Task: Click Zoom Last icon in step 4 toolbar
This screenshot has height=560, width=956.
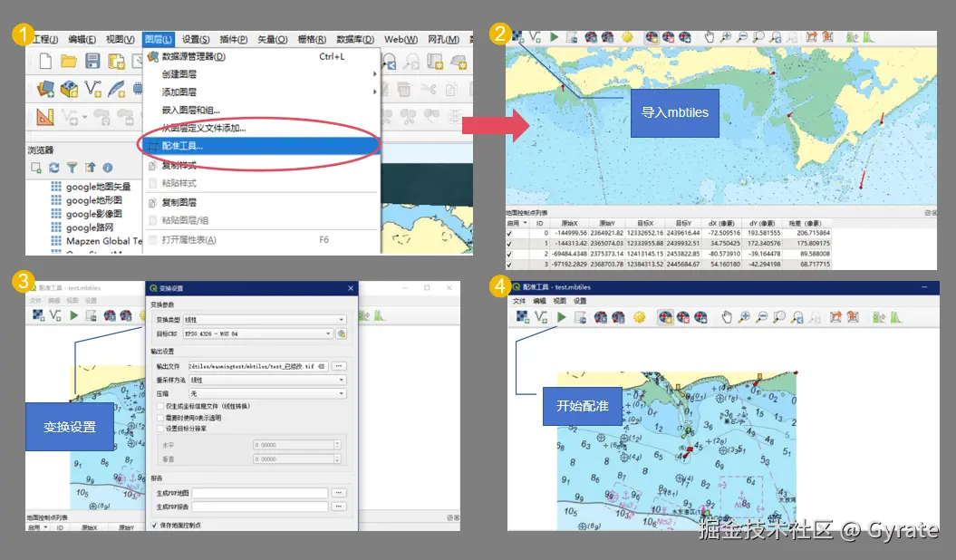Action: [797, 317]
